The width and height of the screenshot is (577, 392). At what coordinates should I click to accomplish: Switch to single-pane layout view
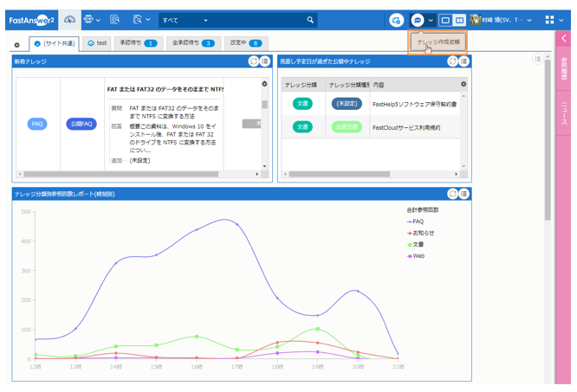tap(445, 19)
